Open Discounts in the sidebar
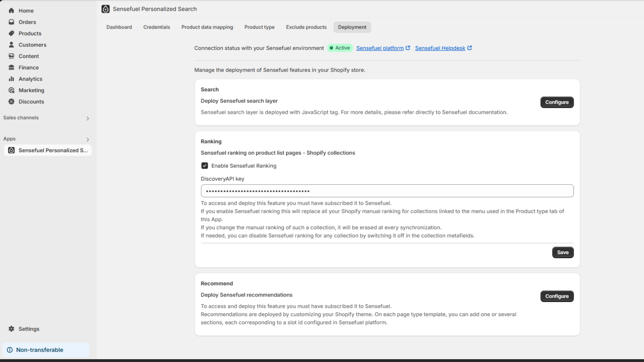644x362 pixels. tap(31, 102)
